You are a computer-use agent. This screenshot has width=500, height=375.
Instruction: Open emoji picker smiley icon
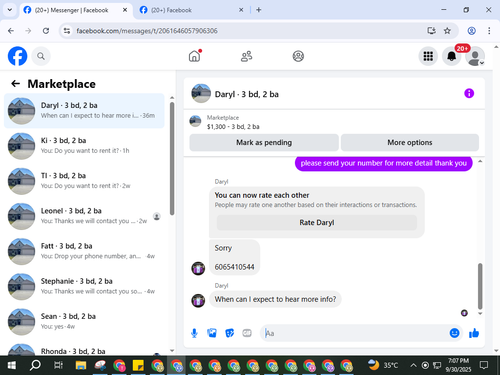tap(454, 333)
